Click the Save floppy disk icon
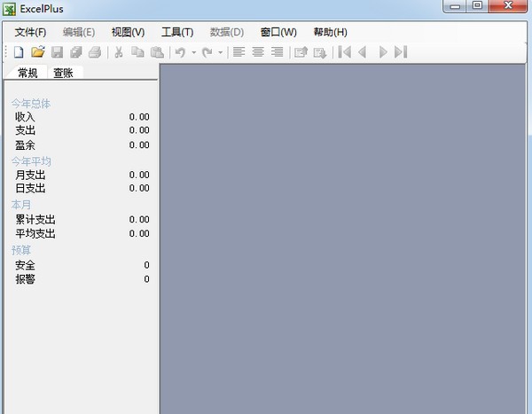The width and height of the screenshot is (532, 414). pyautogui.click(x=57, y=52)
